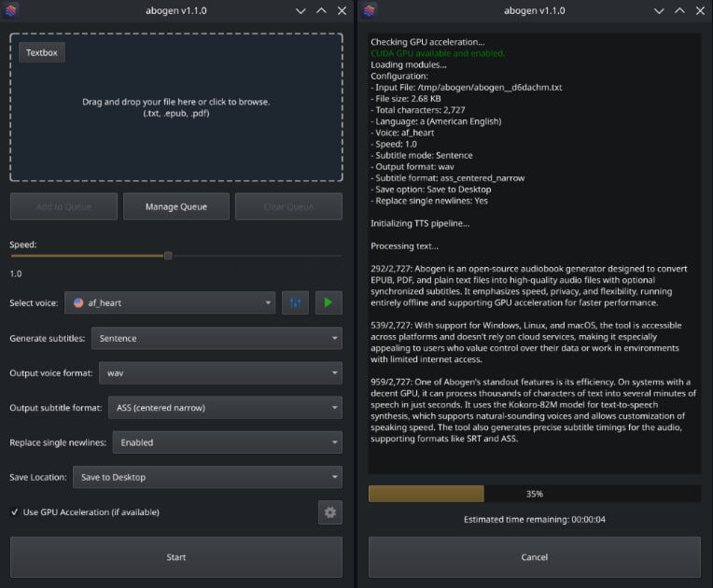713x588 pixels.
Task: Click the Input File path log line
Action: click(x=467, y=88)
